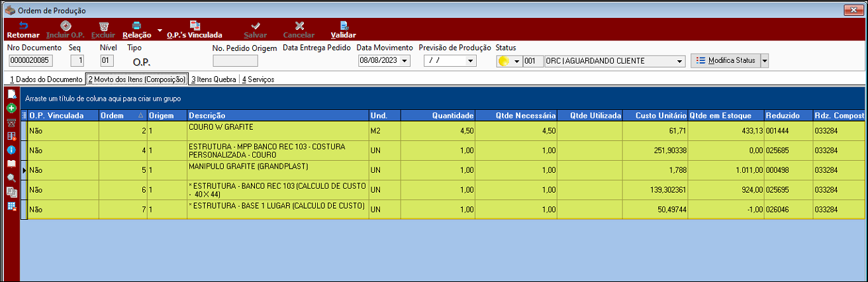
Task: Click the Validar toolbar icon
Action: [x=344, y=26]
